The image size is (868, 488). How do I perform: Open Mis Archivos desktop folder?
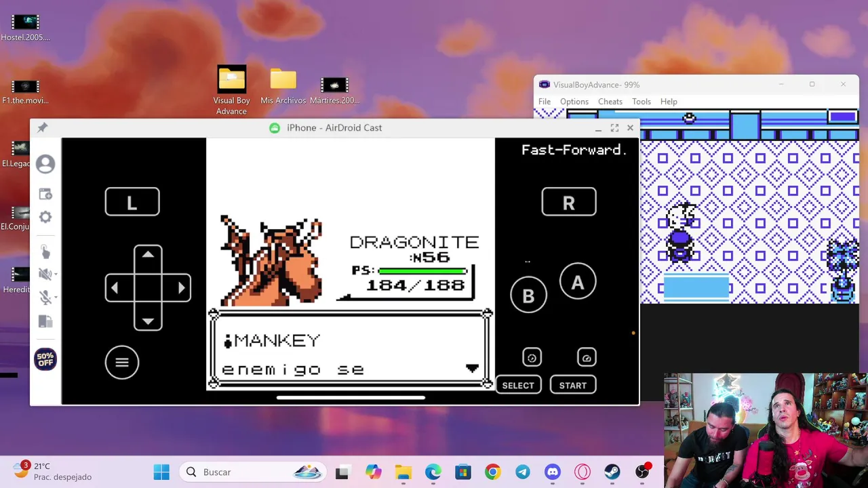click(283, 86)
